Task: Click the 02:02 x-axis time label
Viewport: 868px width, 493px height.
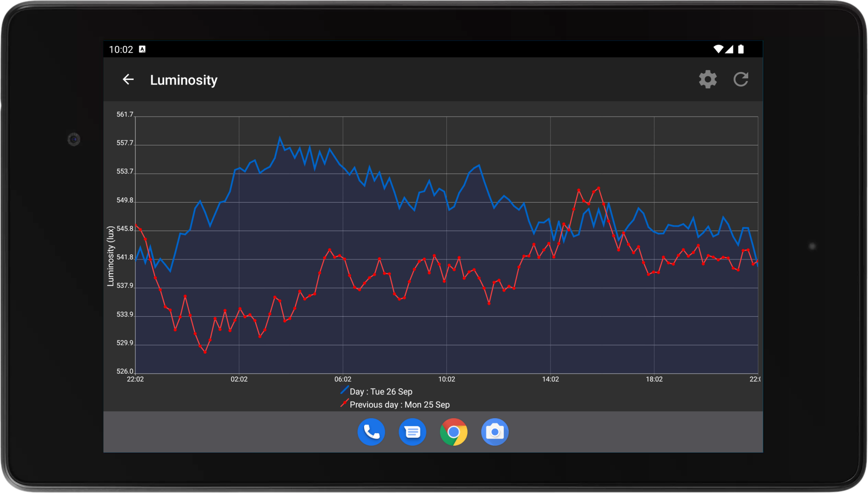Action: (x=239, y=379)
